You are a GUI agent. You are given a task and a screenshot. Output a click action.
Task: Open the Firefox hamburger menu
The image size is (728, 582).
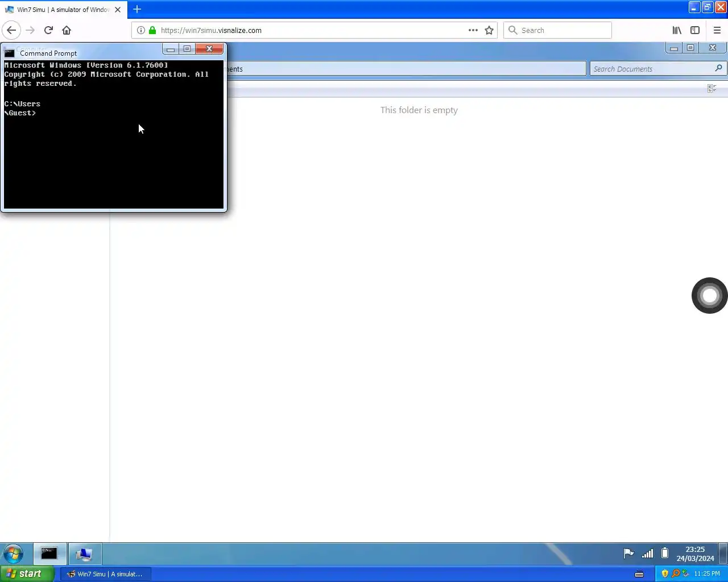(717, 30)
